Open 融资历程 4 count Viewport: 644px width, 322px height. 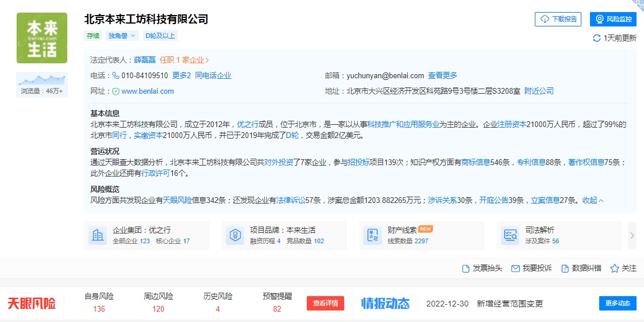pos(265,241)
